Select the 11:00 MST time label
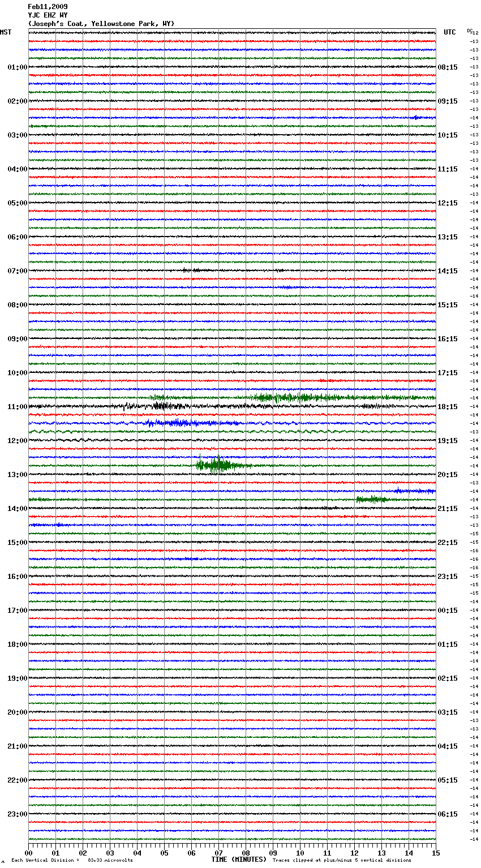 click(x=18, y=407)
